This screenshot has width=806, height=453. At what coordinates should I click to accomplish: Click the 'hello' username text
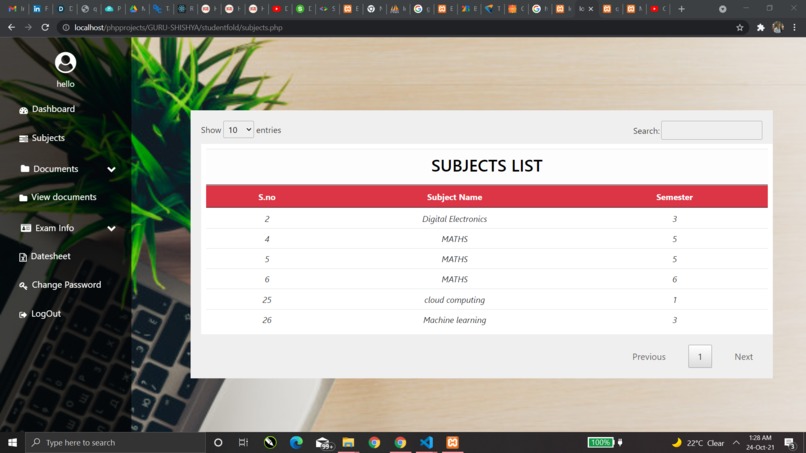click(x=65, y=84)
